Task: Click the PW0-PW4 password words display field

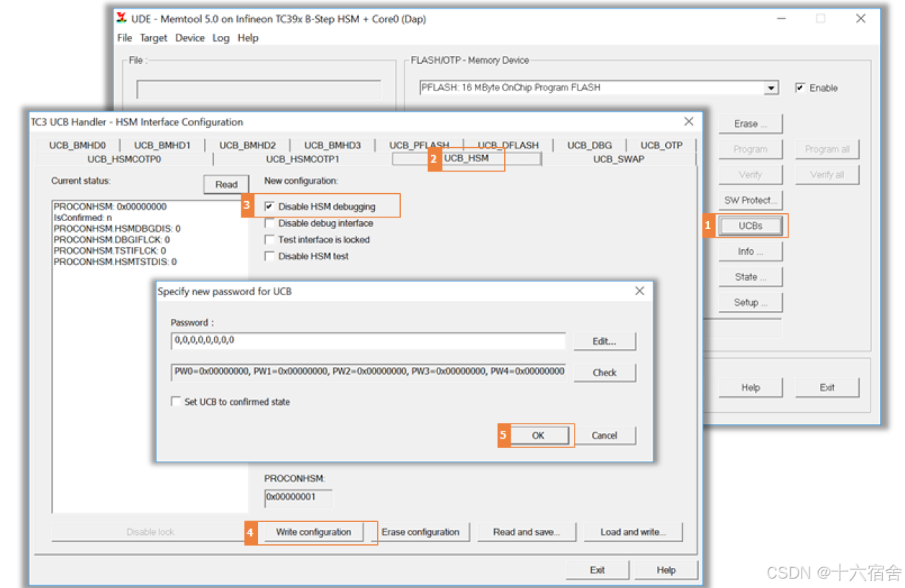Action: (x=368, y=372)
